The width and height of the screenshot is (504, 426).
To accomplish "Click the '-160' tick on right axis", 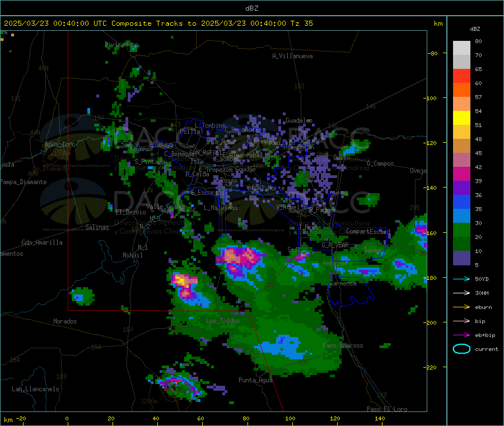I will tap(431, 233).
